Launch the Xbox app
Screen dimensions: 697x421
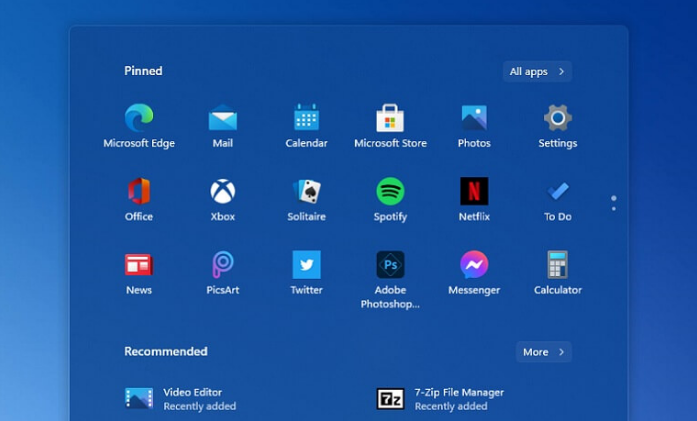click(x=223, y=191)
